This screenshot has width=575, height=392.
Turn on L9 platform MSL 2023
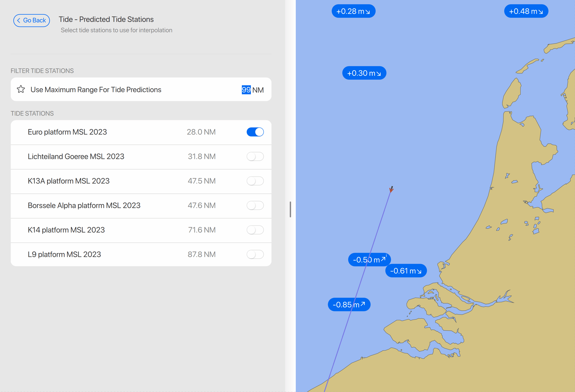click(255, 254)
